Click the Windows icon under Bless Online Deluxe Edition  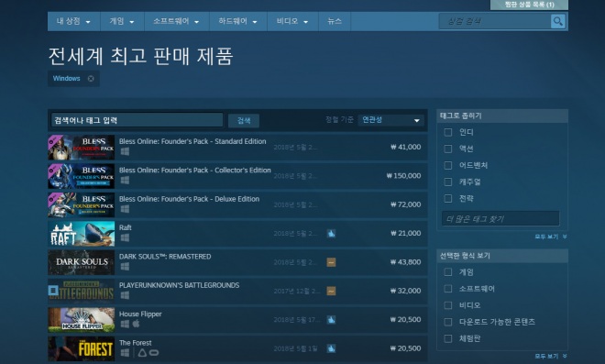[x=125, y=209]
